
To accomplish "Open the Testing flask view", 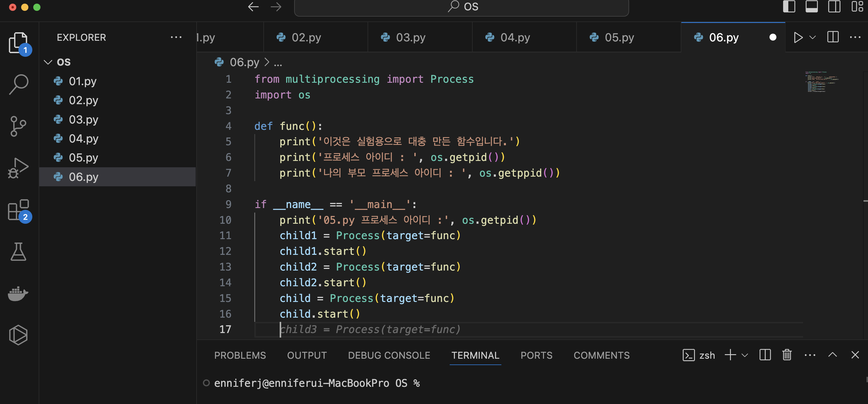I will pyautogui.click(x=18, y=252).
